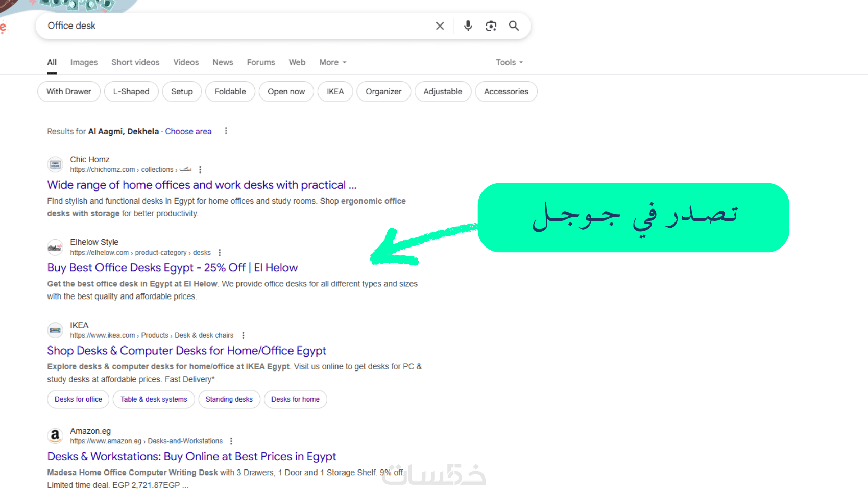This screenshot has width=868, height=495.
Task: Switch to the Web tab
Action: point(297,62)
